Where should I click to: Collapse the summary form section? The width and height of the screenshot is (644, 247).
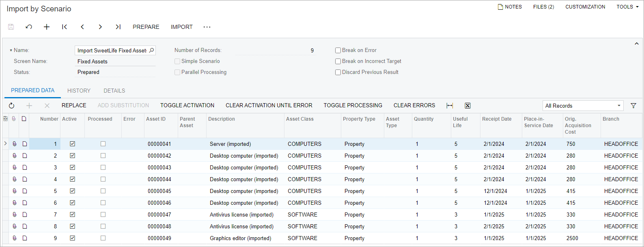[636, 43]
